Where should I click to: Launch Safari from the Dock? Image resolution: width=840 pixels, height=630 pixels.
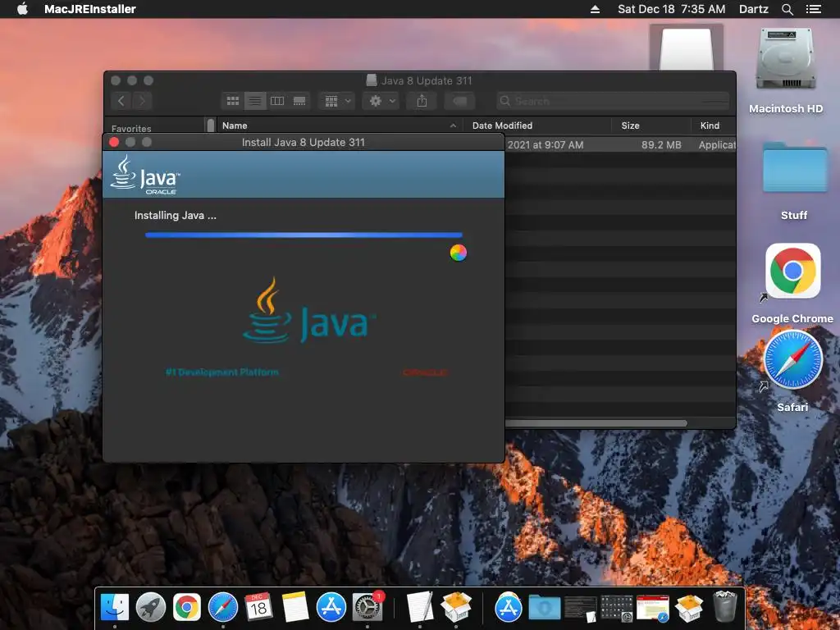[223, 607]
